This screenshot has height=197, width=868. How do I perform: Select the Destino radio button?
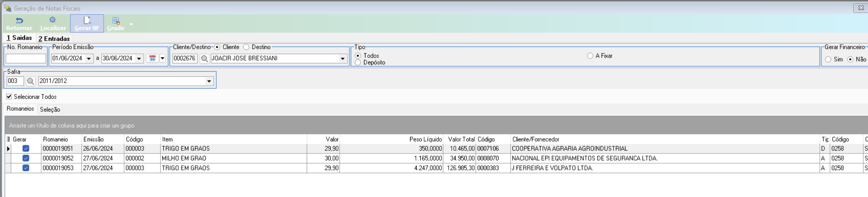tap(246, 47)
